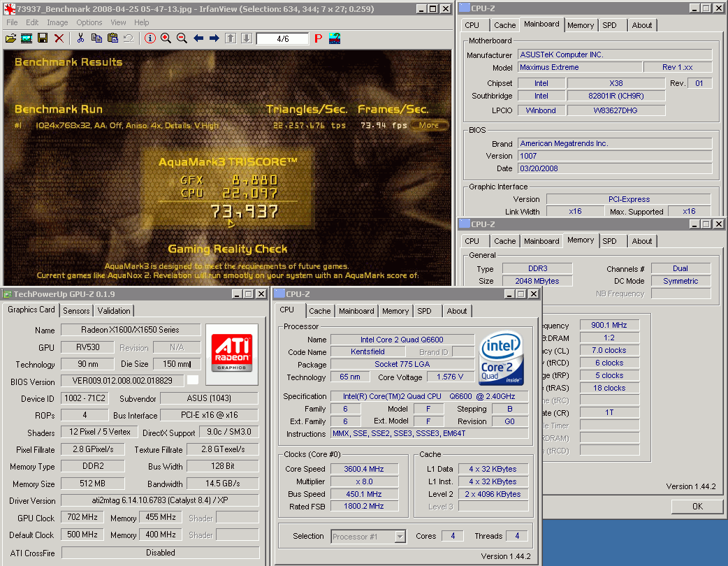Click the About IrfanView landscape icon
The image size is (728, 566).
point(334,38)
